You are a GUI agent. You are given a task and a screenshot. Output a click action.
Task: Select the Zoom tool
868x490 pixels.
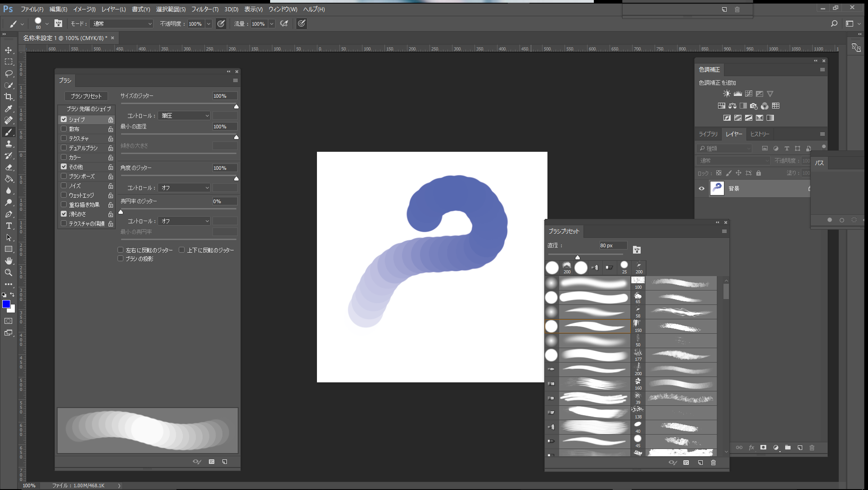pos(9,272)
